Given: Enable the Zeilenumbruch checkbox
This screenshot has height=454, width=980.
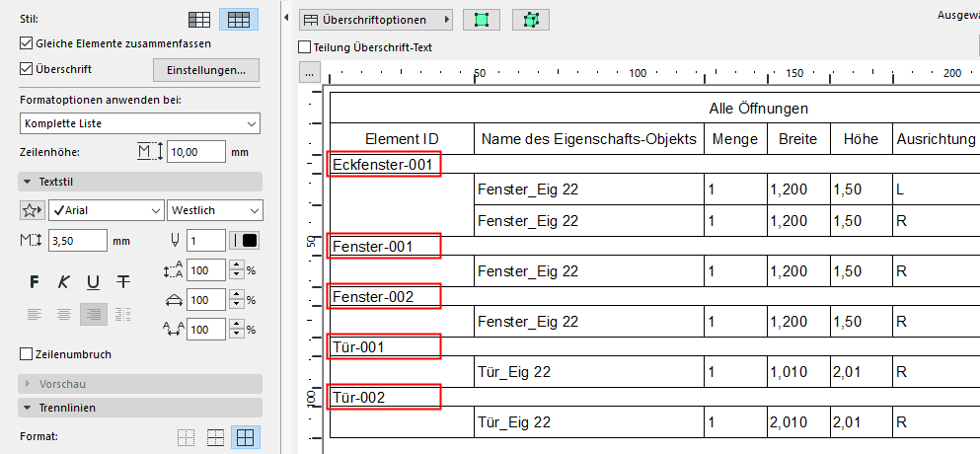Looking at the screenshot, I should (27, 354).
